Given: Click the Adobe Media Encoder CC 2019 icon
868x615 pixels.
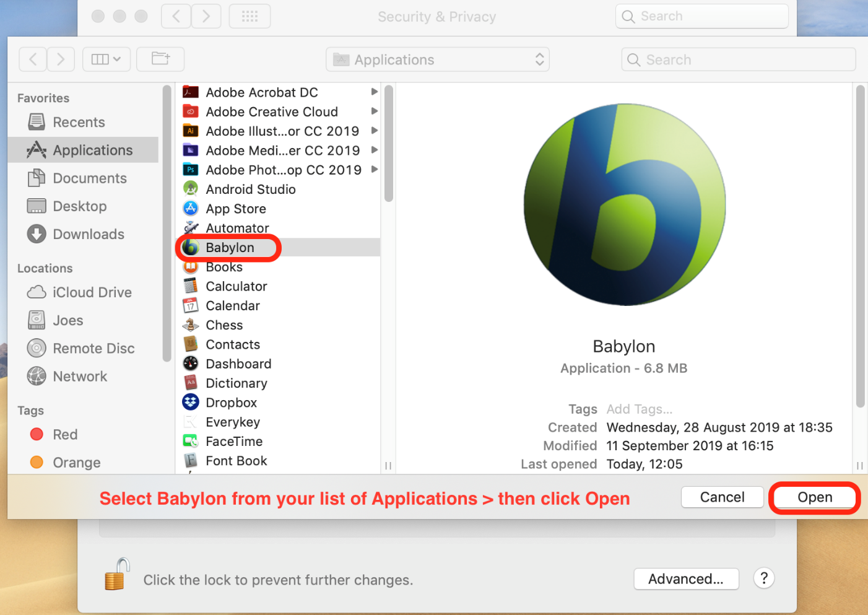Looking at the screenshot, I should coord(191,150).
